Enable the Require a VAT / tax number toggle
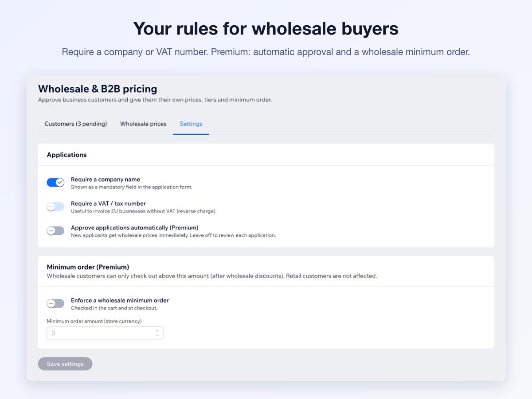Image resolution: width=532 pixels, height=399 pixels. tap(55, 207)
